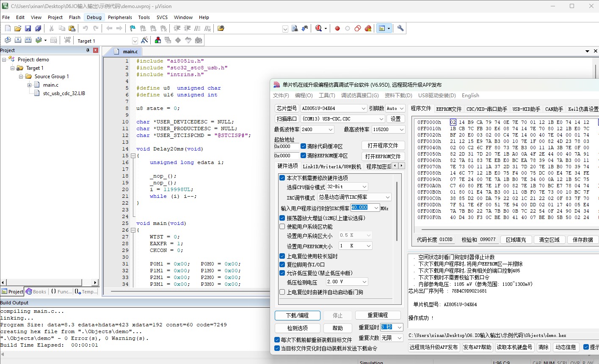Open the Peripherals menu
Screen dimensions: 599x364
tap(120, 17)
